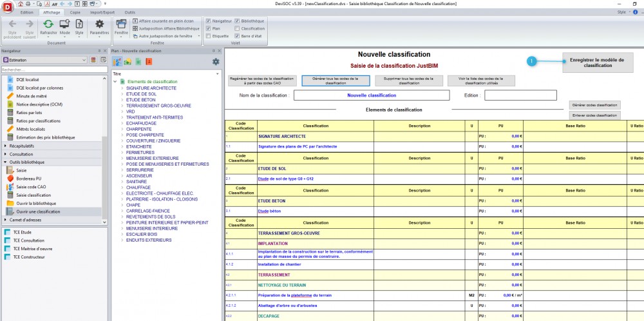Open Paramètres gear in the ribbon
644x321 pixels.
point(99,27)
